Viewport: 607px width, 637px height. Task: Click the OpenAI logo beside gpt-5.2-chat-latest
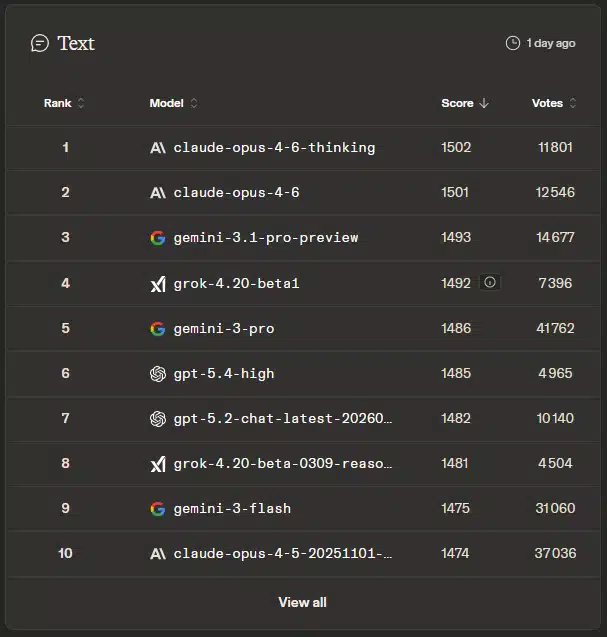pos(157,419)
